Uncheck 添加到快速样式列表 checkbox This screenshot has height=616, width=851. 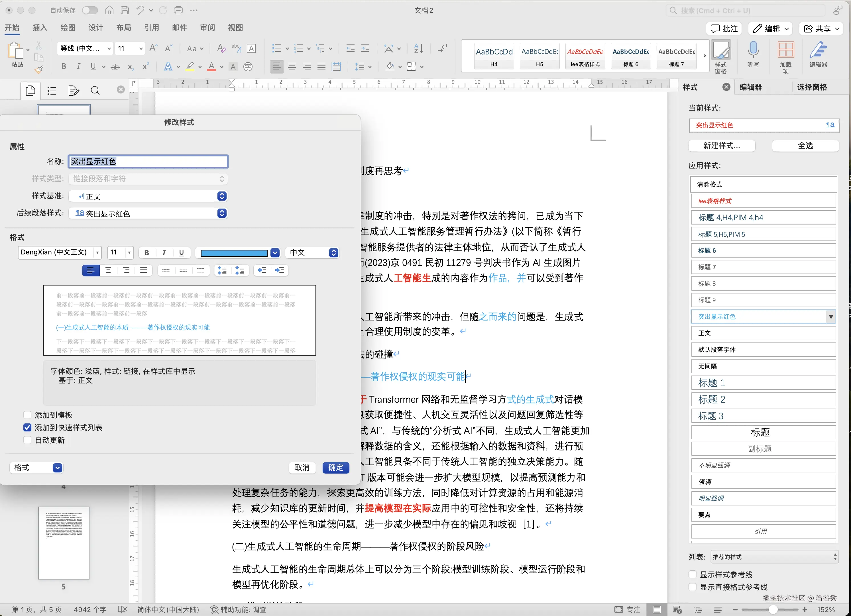27,427
